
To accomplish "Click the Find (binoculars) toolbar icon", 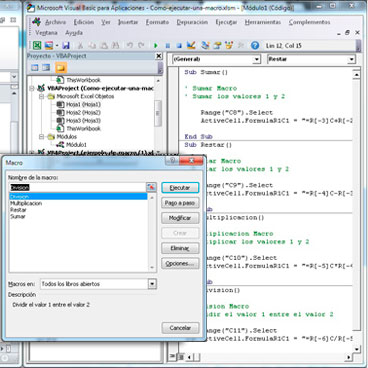I will [x=115, y=46].
